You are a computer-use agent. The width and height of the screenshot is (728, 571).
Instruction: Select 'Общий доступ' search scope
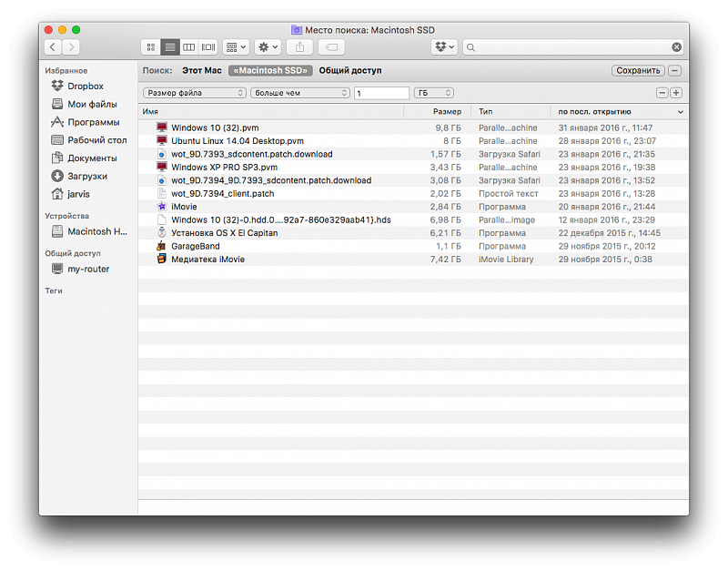[349, 70]
